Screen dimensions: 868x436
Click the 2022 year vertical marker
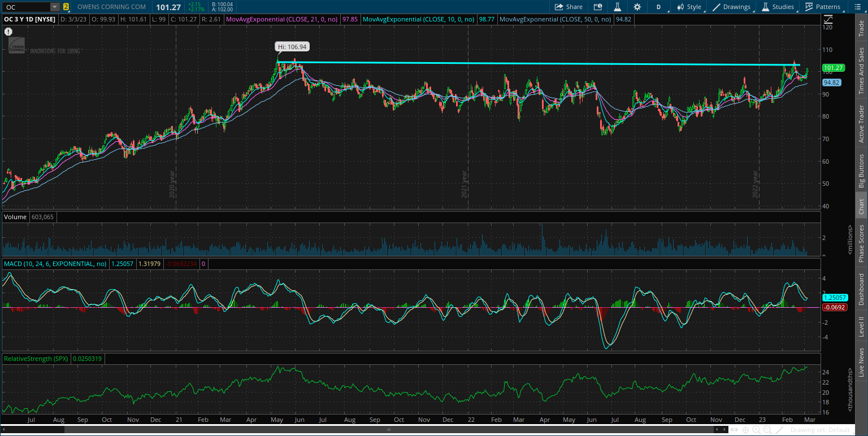756,184
